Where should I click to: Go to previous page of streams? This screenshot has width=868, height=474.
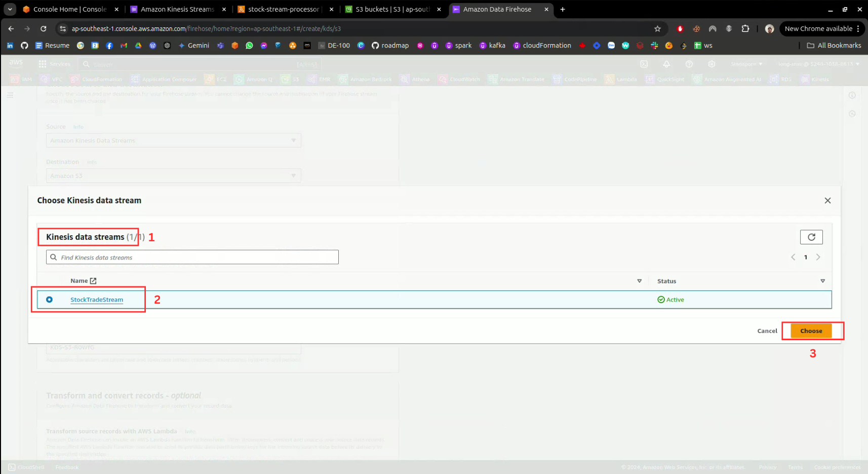[793, 257]
